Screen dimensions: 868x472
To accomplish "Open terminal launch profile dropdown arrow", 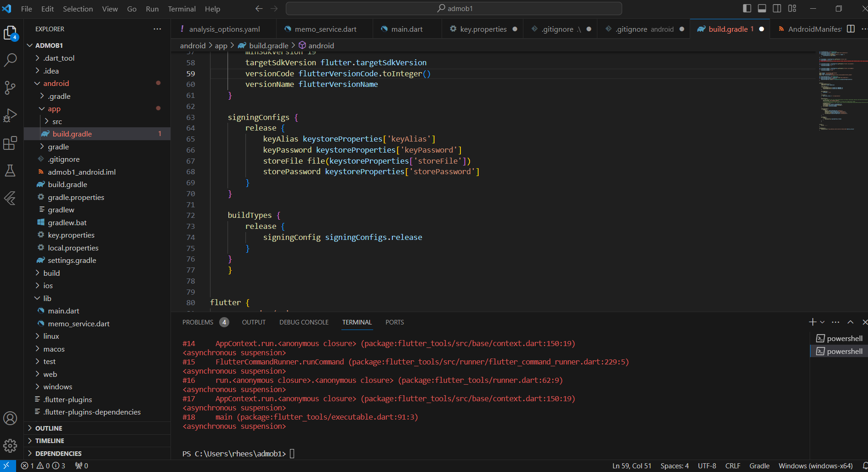I will 822,322.
